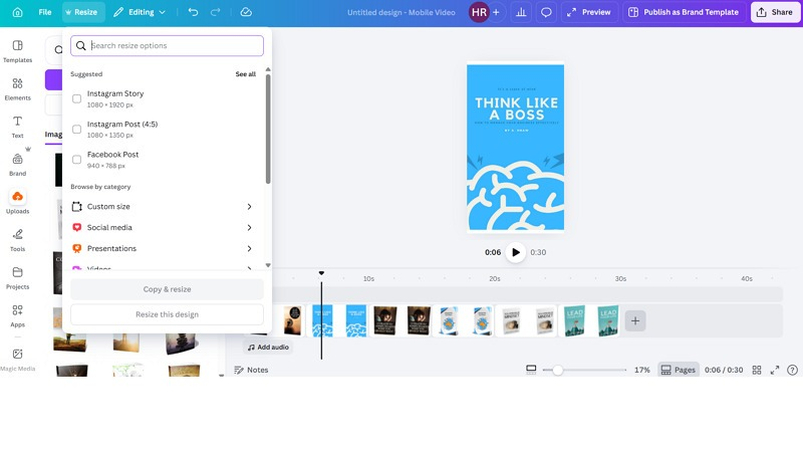The width and height of the screenshot is (803, 450).
Task: Open the Apps sidebar tab
Action: coord(17,316)
